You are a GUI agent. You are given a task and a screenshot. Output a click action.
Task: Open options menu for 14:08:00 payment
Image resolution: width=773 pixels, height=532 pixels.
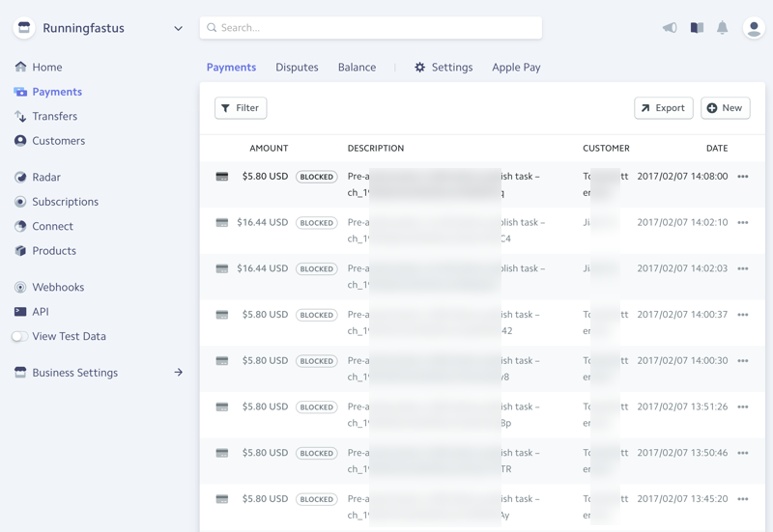(x=743, y=177)
